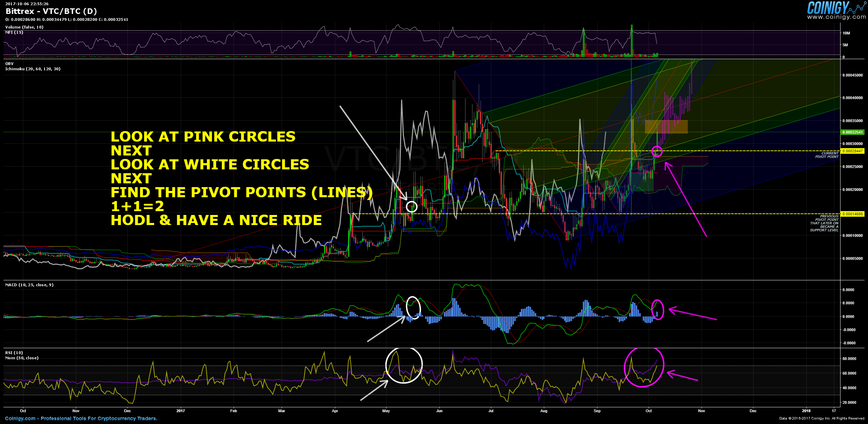The image size is (868, 424).
Task: Click the 0.00020000 price axis label
Action: tap(852, 190)
